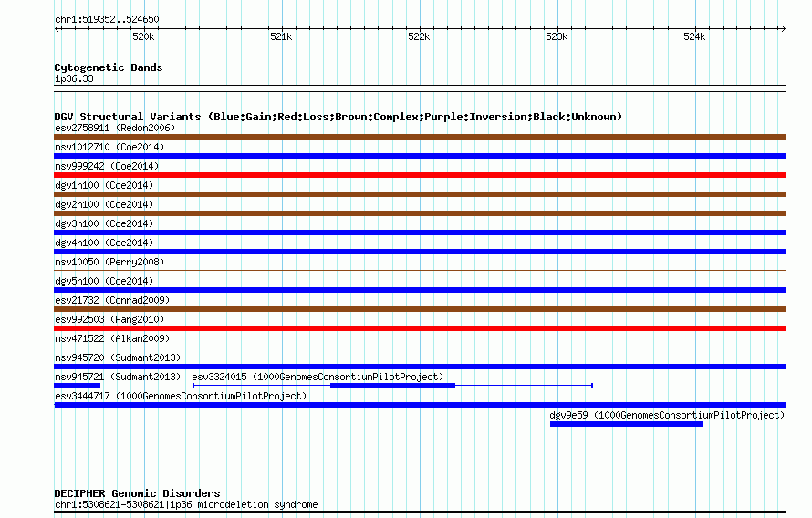The height and width of the screenshot is (518, 812).
Task: Click the red nsv999242 loss bar
Action: pos(420,175)
